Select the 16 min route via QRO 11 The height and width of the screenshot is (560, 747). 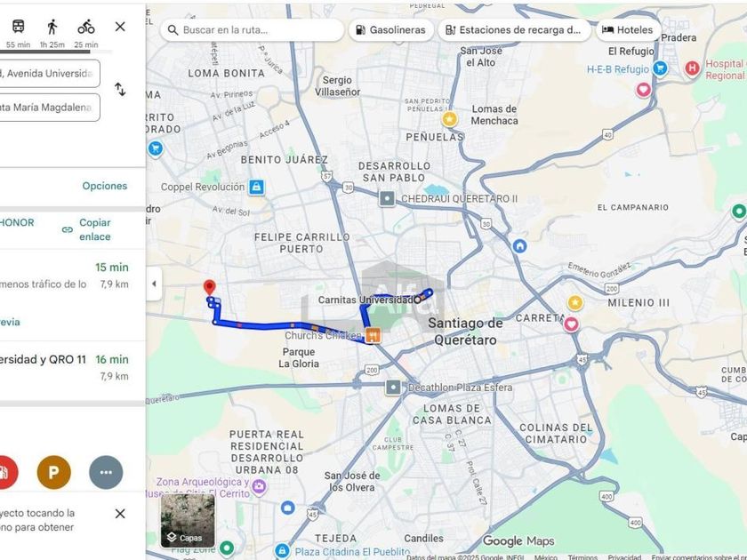pyautogui.click(x=72, y=368)
